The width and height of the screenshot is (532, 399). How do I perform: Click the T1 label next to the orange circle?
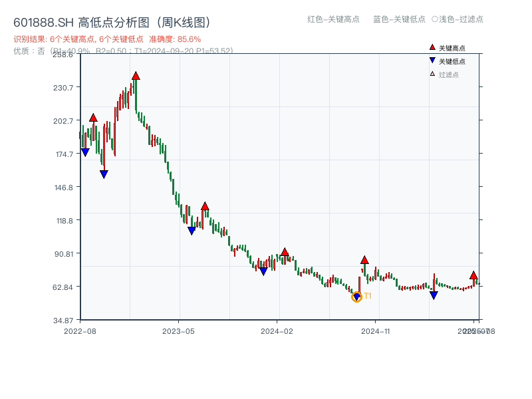pyautogui.click(x=367, y=295)
